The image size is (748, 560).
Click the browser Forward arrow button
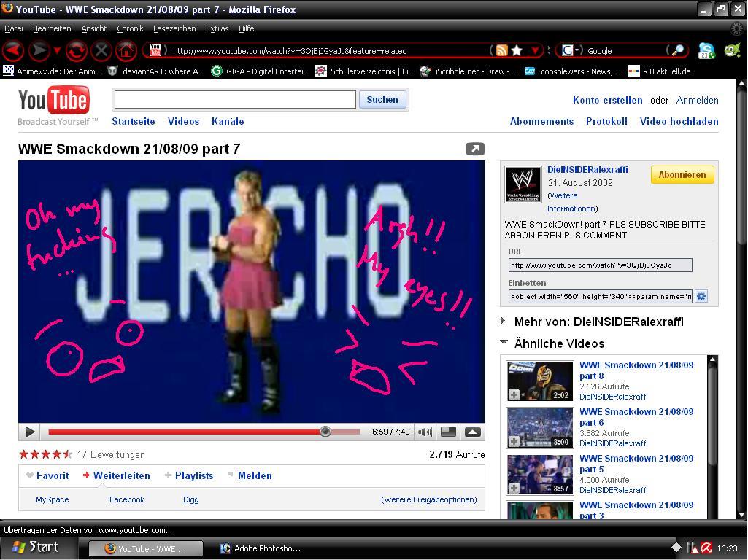coord(39,50)
